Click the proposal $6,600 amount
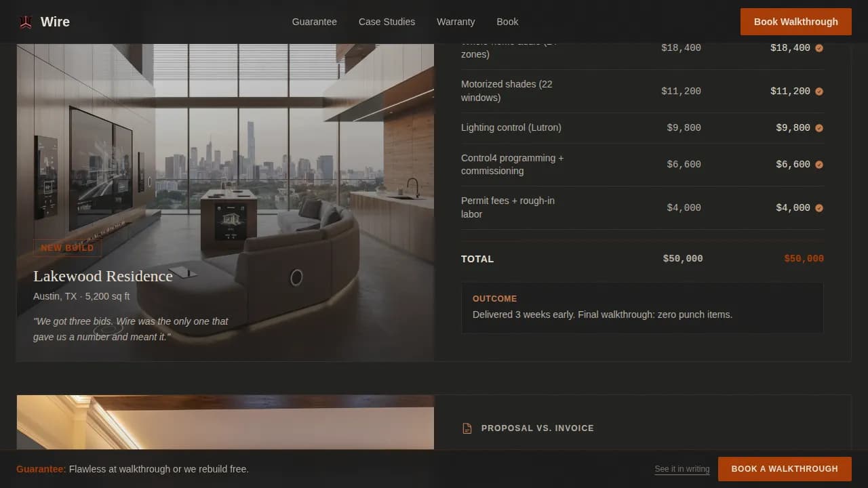 684,165
